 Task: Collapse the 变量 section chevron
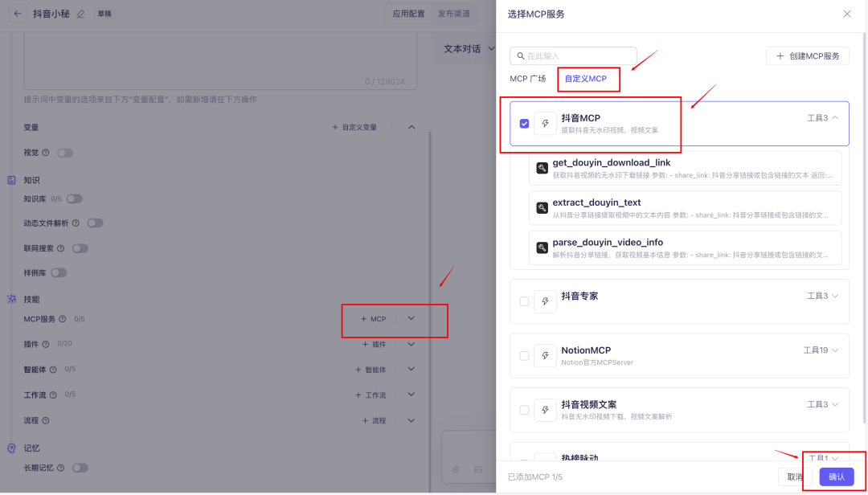[x=411, y=127]
